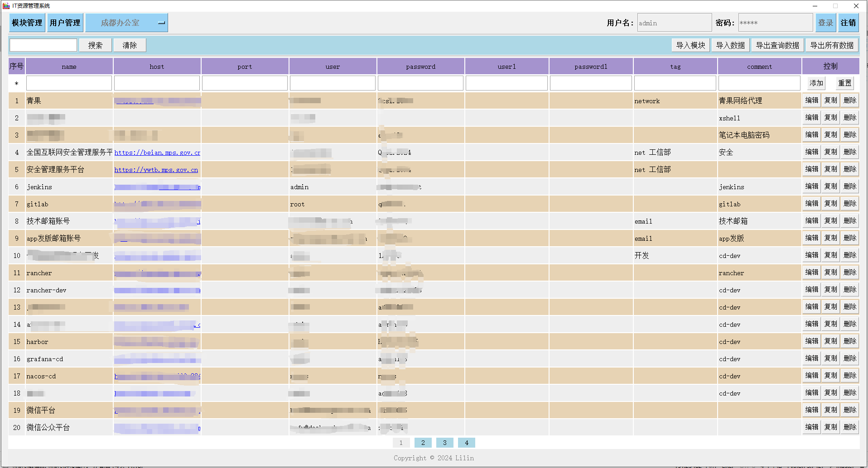This screenshot has height=468, width=868.
Task: Click 导入模块 button
Action: click(x=690, y=45)
